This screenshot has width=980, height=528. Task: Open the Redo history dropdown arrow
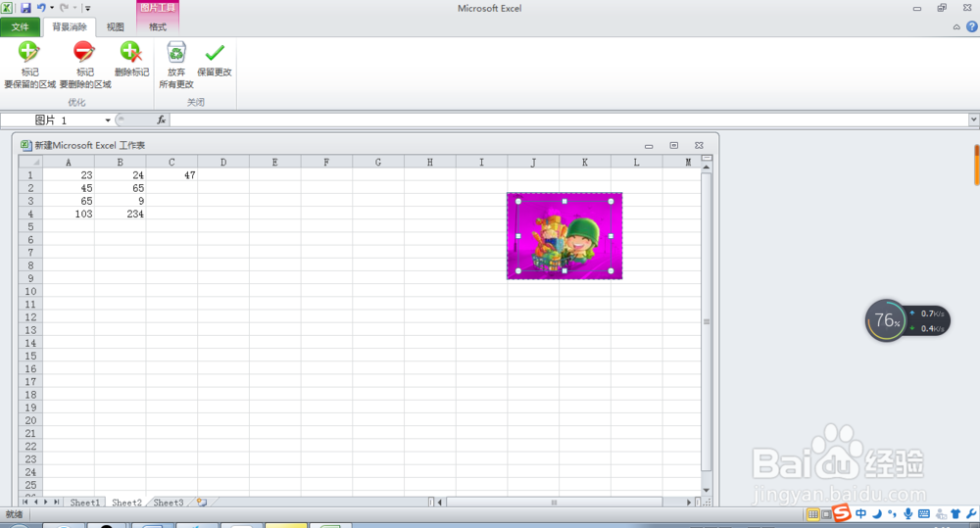74,8
